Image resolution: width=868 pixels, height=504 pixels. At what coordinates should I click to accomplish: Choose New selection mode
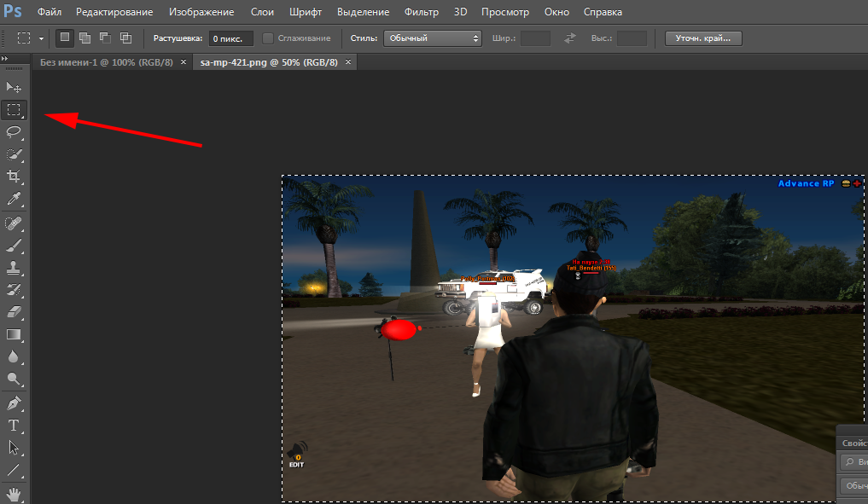click(65, 38)
